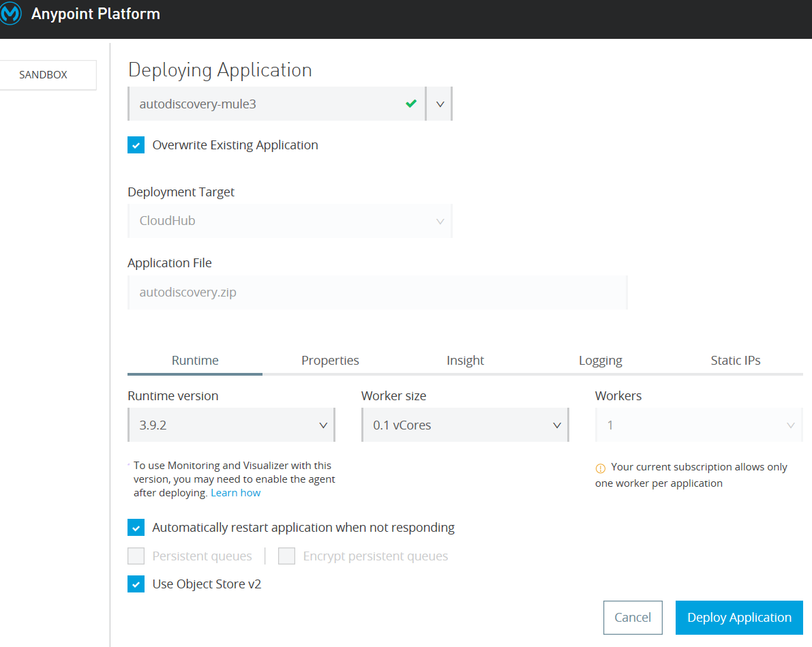Viewport: 812px width, 647px height.
Task: Open the Runtime version dropdown
Action: point(231,425)
